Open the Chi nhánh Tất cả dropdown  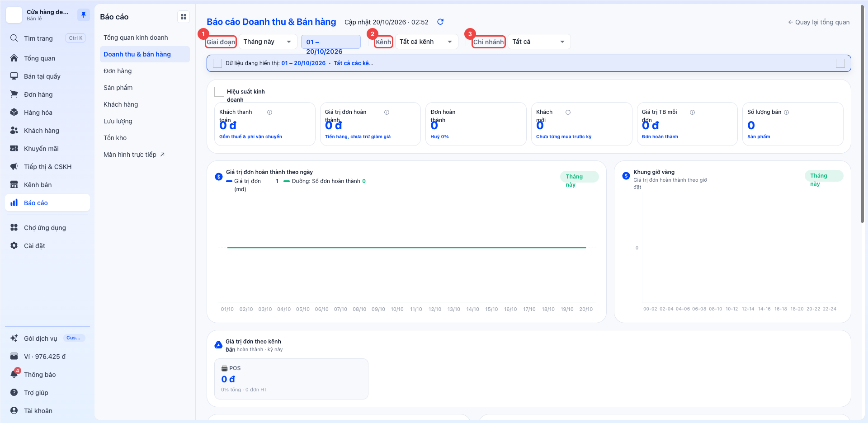(x=539, y=42)
